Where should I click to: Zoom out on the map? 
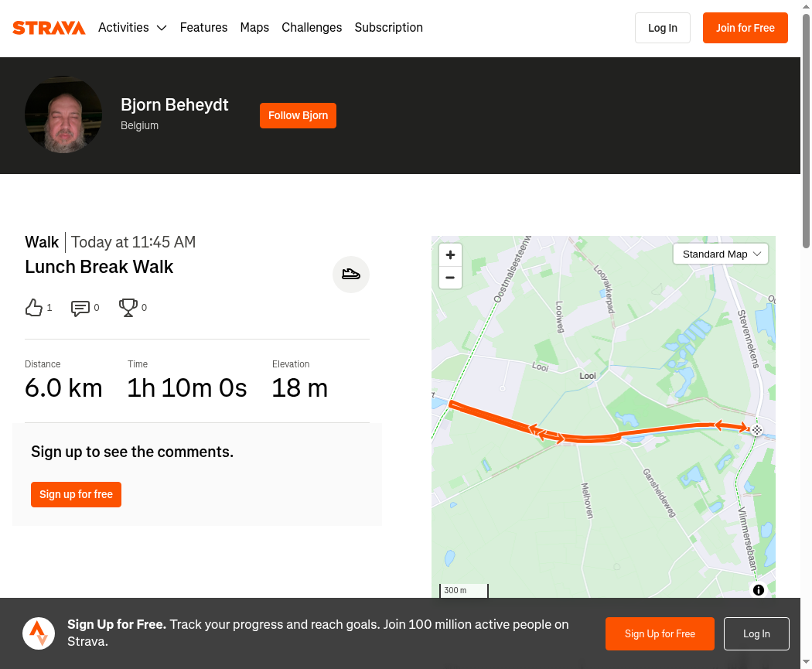click(450, 278)
